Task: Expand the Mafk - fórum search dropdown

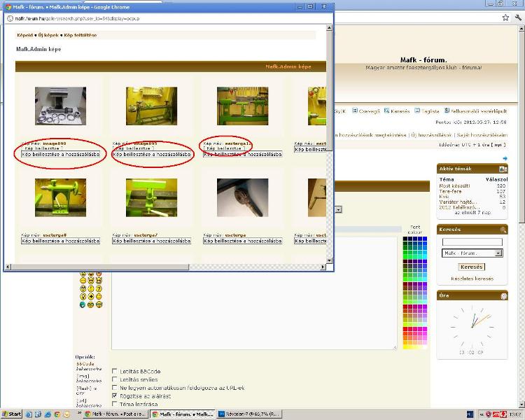Action: tap(498, 253)
